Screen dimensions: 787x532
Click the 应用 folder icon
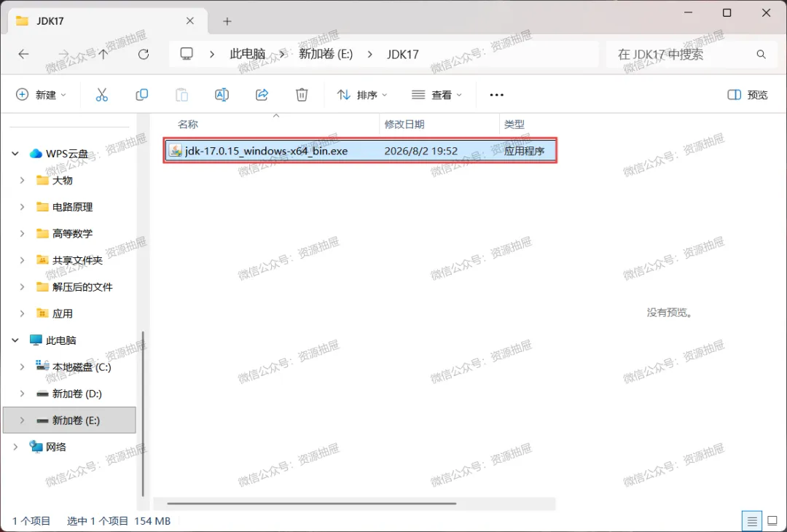click(43, 313)
